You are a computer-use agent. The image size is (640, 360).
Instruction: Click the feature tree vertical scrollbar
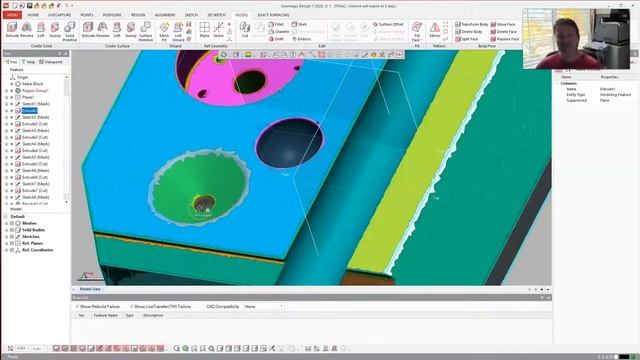point(66,139)
